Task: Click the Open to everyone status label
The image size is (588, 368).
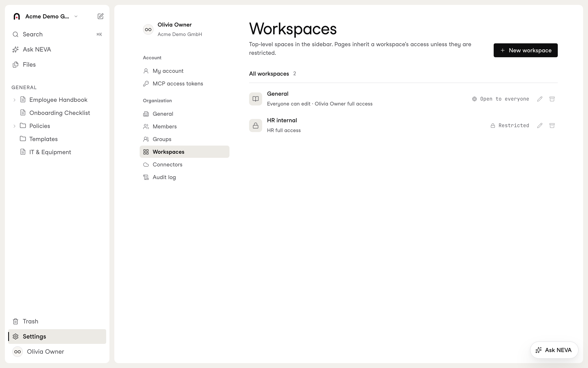Action: pyautogui.click(x=504, y=99)
